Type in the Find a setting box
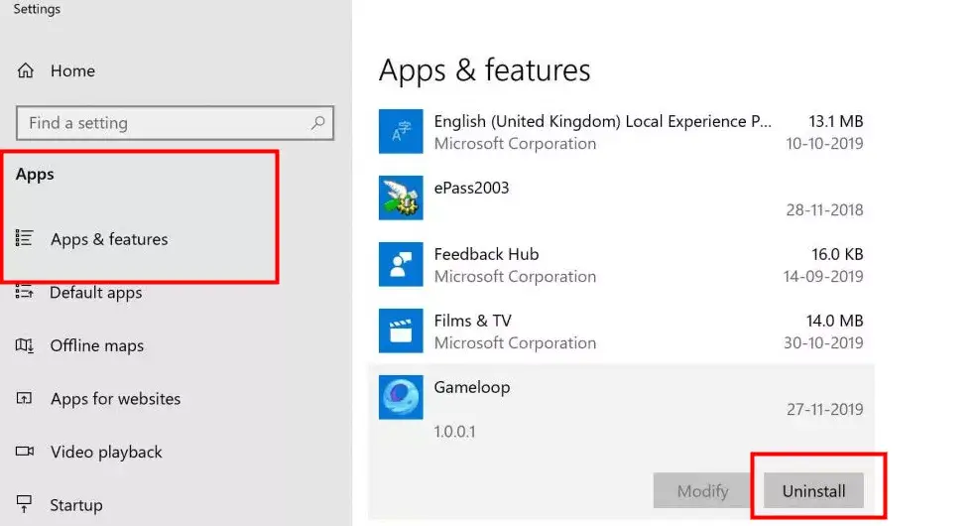This screenshot has width=980, height=526. tap(164, 123)
